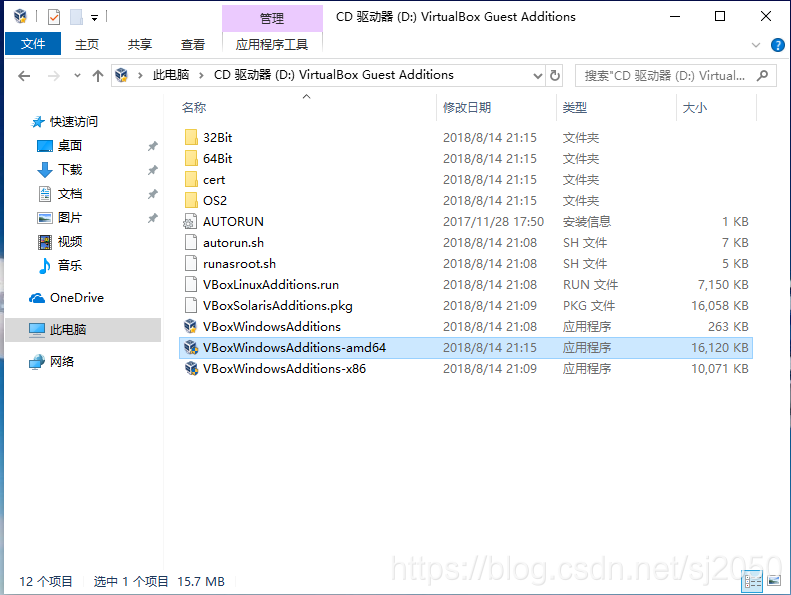Open Desktop (桌面) in navigation pane
This screenshot has height=595, width=791.
click(x=70, y=145)
